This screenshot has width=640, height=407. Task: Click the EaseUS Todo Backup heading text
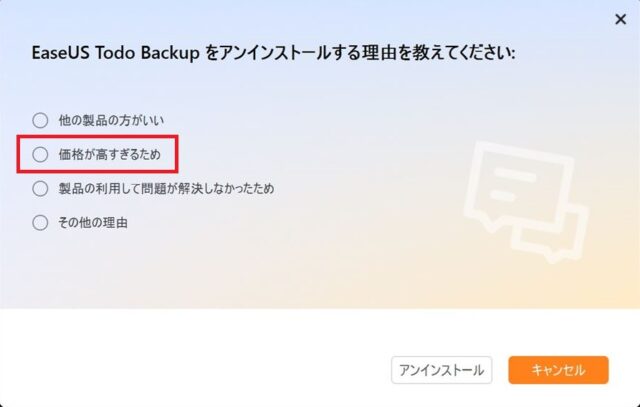coord(116,53)
